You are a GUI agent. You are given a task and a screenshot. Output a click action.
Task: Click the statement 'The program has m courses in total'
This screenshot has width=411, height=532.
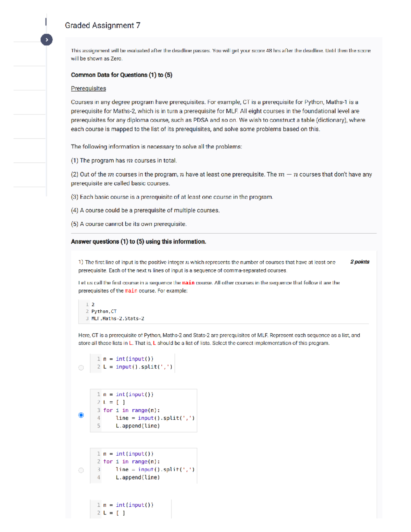[124, 161]
